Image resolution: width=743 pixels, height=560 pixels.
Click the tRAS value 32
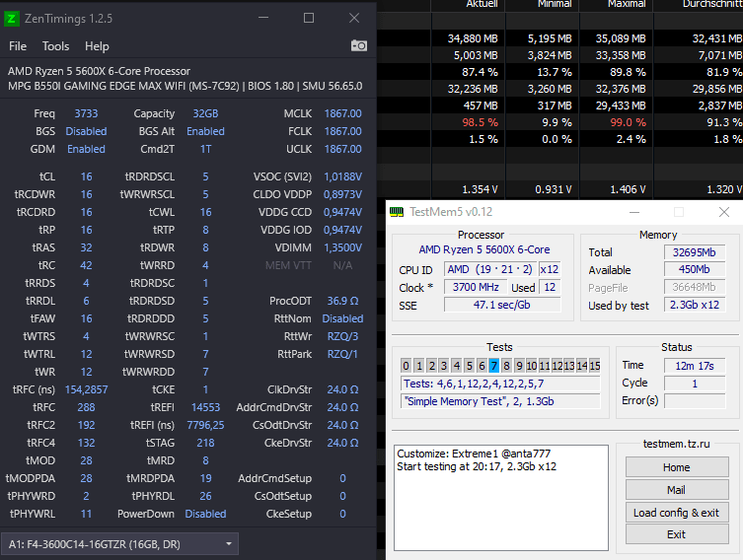[86, 247]
